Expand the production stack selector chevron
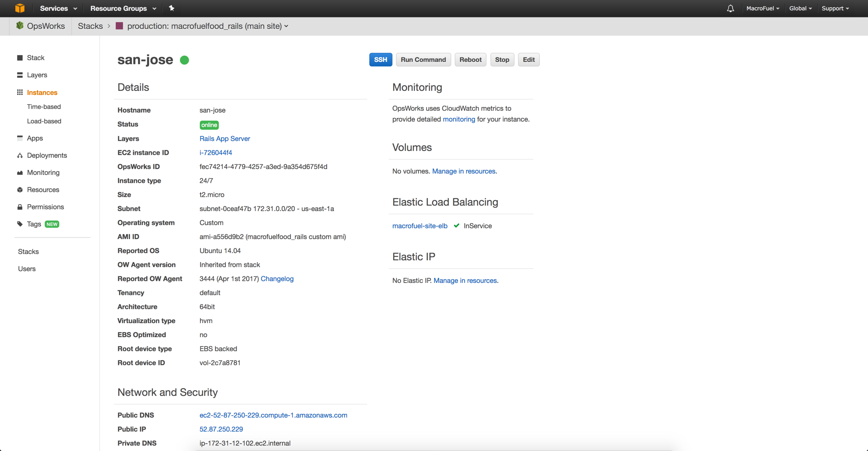Screen dimensions: 868x451 (286, 26)
